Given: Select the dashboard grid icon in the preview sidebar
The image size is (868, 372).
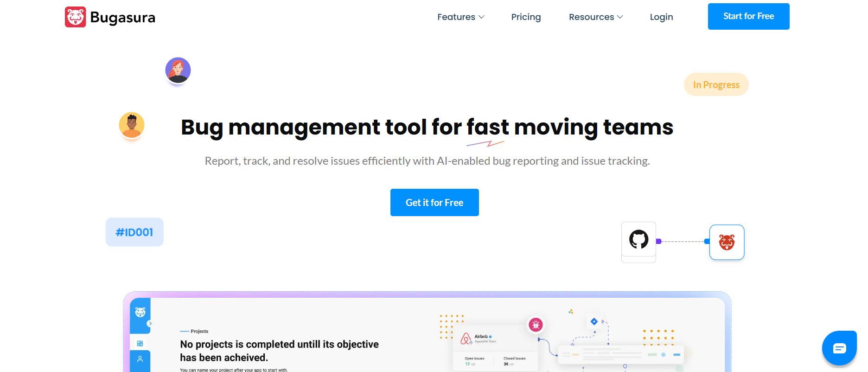Looking at the screenshot, I should (140, 343).
